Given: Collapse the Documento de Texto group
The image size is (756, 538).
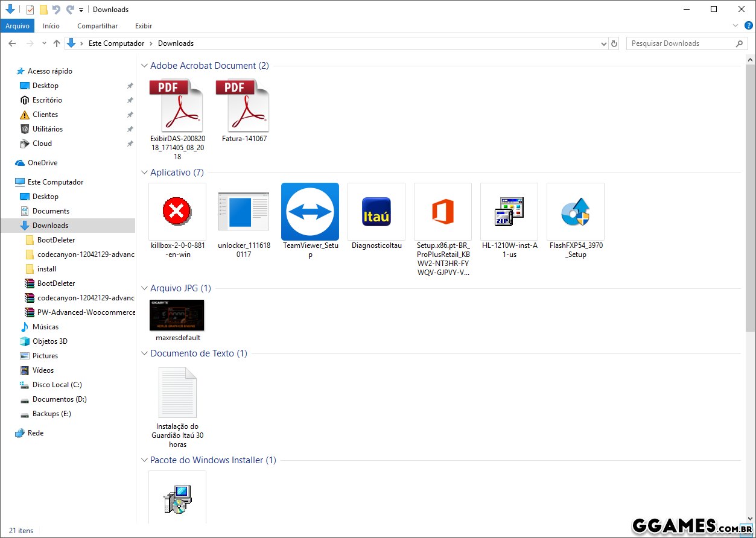Looking at the screenshot, I should pos(144,353).
